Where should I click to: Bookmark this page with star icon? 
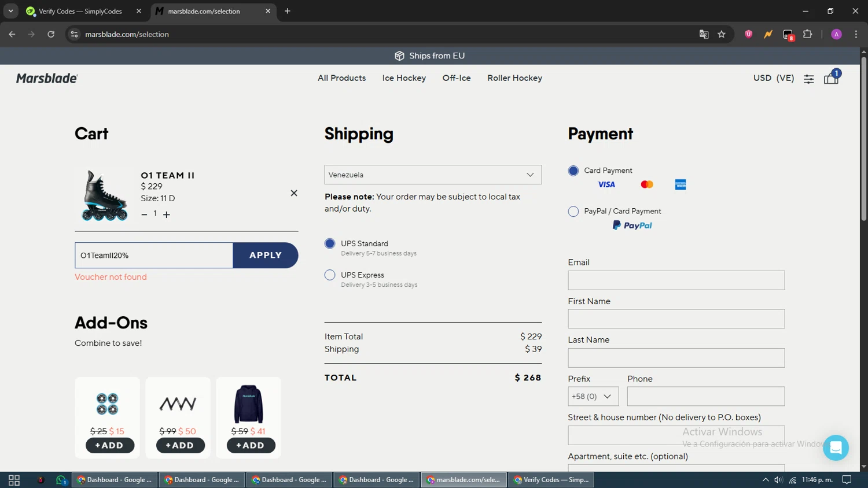(x=722, y=34)
